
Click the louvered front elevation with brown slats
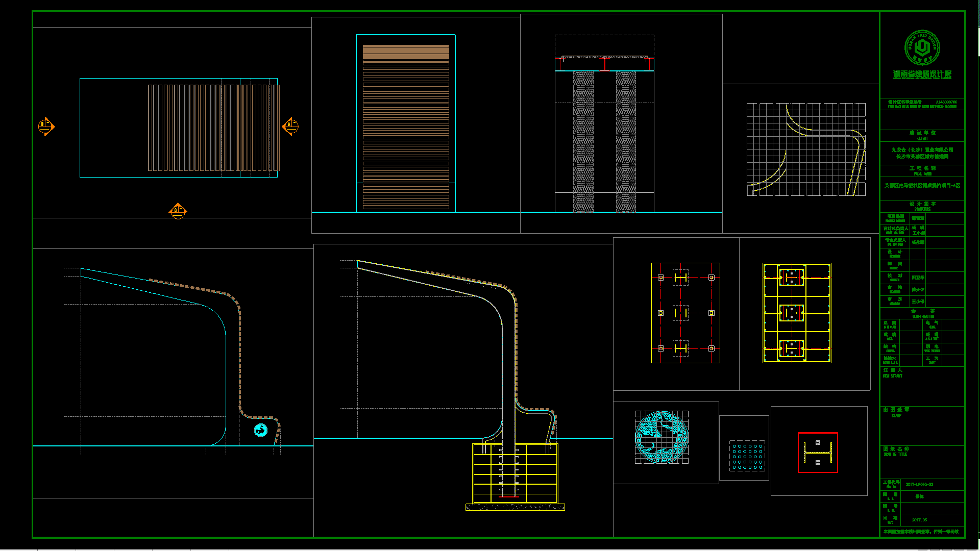pyautogui.click(x=406, y=128)
